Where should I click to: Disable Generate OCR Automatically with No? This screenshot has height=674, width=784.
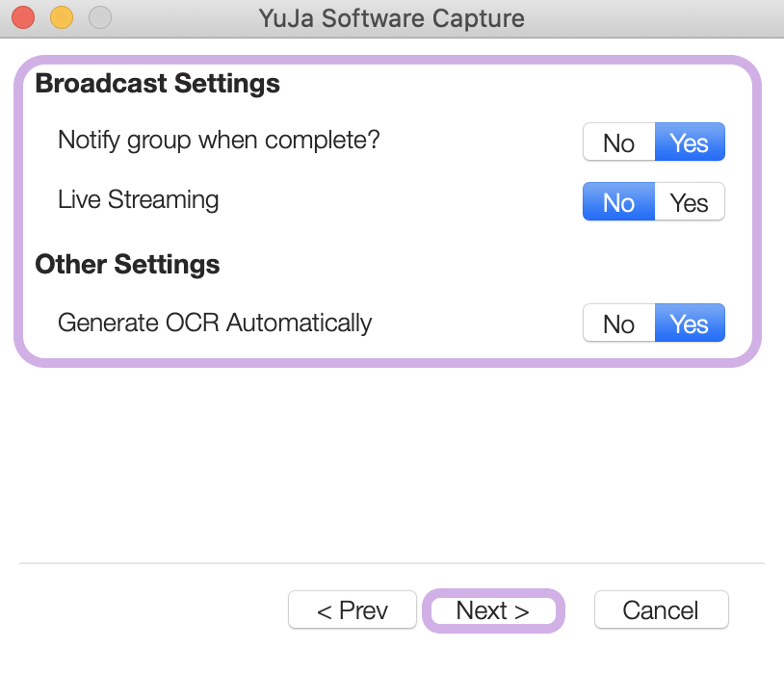[x=619, y=323]
